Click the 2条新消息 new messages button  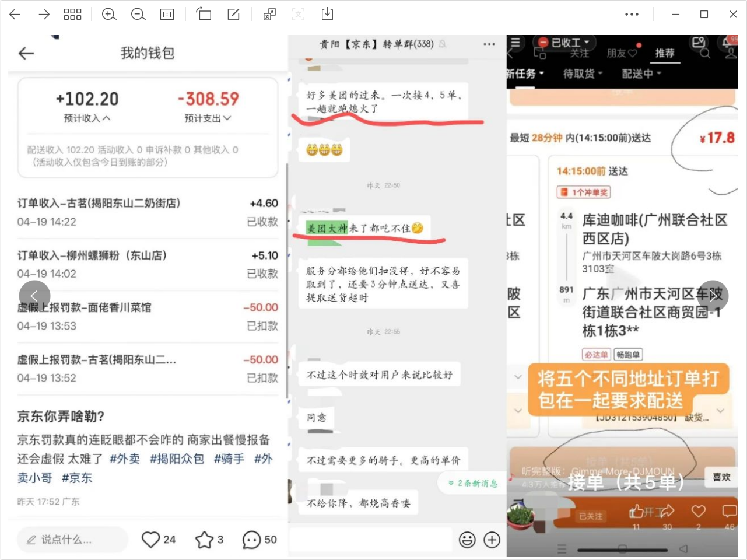pos(473,483)
